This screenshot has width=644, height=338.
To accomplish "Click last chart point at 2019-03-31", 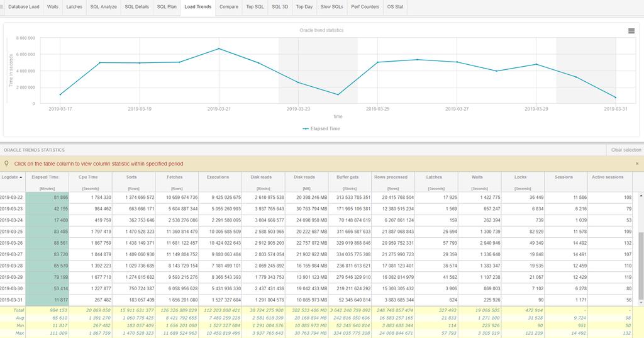I will tap(615, 98).
